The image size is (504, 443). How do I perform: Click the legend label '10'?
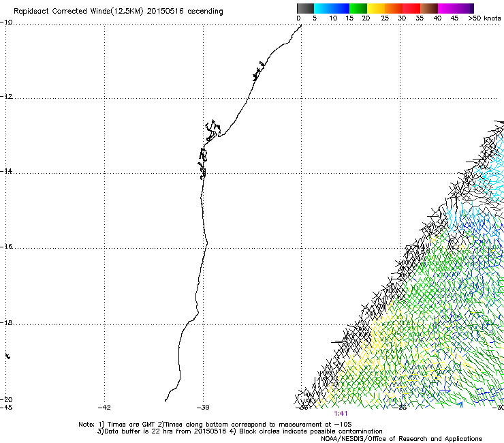click(333, 18)
